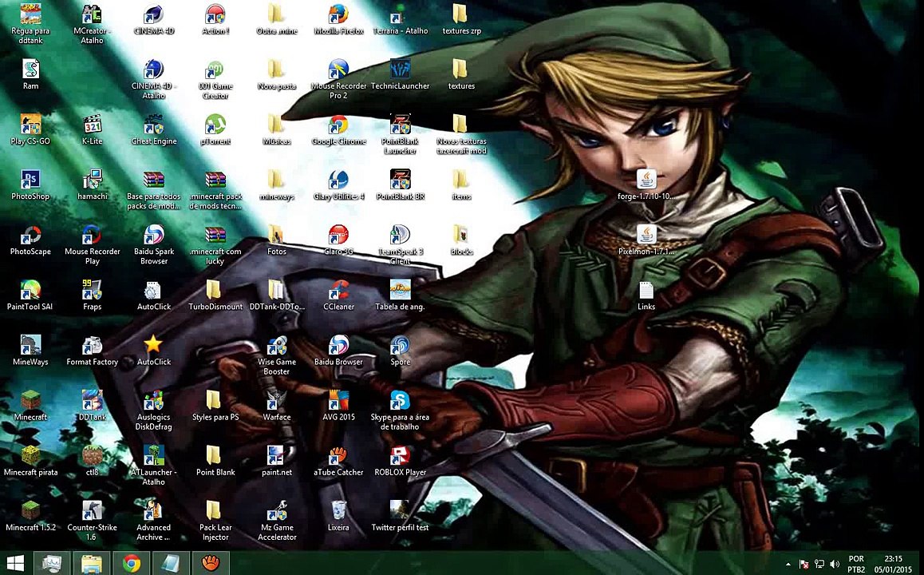924x575 pixels.
Task: Click the volume speaker tray icon
Action: pos(835,565)
